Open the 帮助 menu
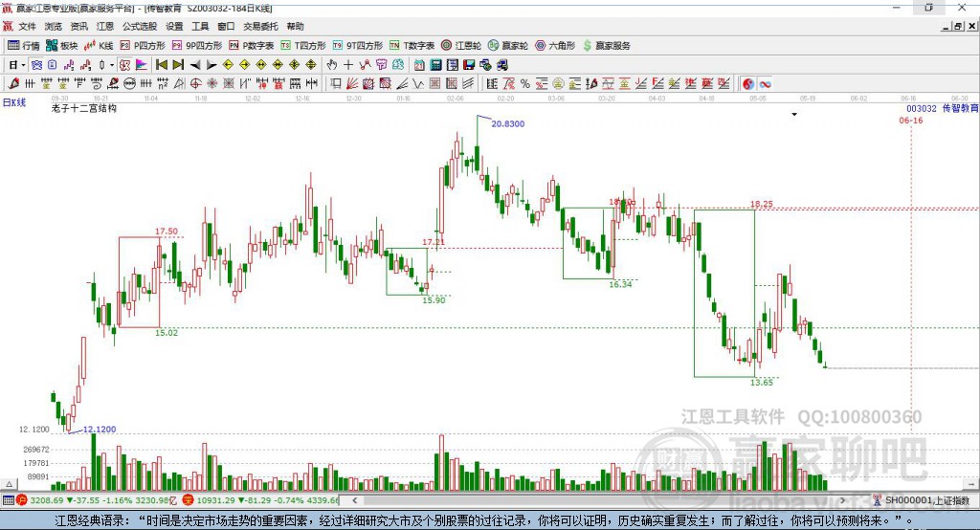Image resolution: width=980 pixels, height=530 pixels. [x=295, y=26]
